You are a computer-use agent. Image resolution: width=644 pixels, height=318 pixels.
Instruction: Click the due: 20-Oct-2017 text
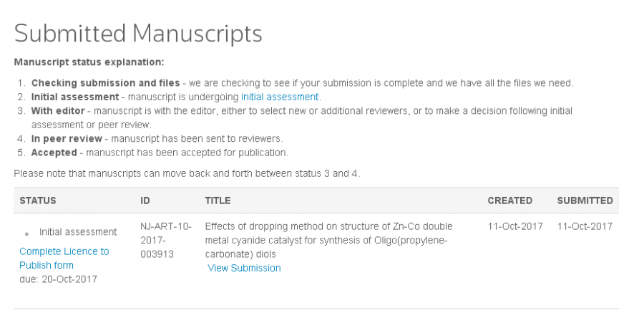[58, 279]
